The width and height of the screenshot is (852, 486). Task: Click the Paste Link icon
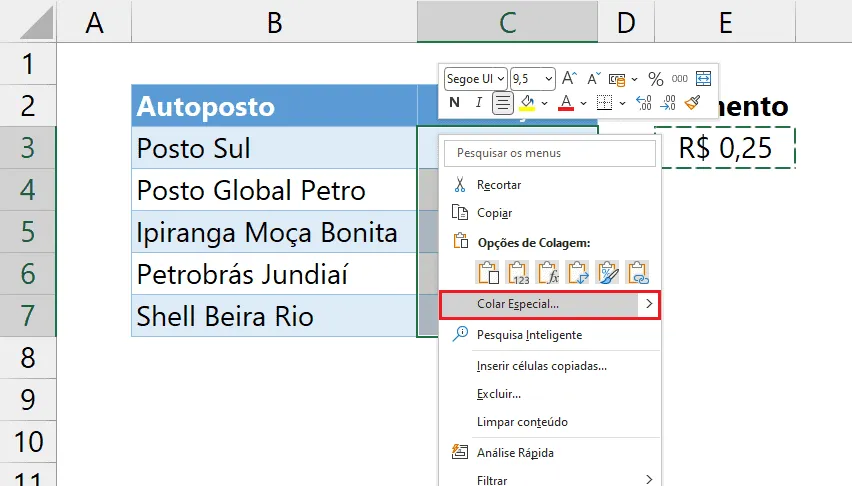[638, 272]
